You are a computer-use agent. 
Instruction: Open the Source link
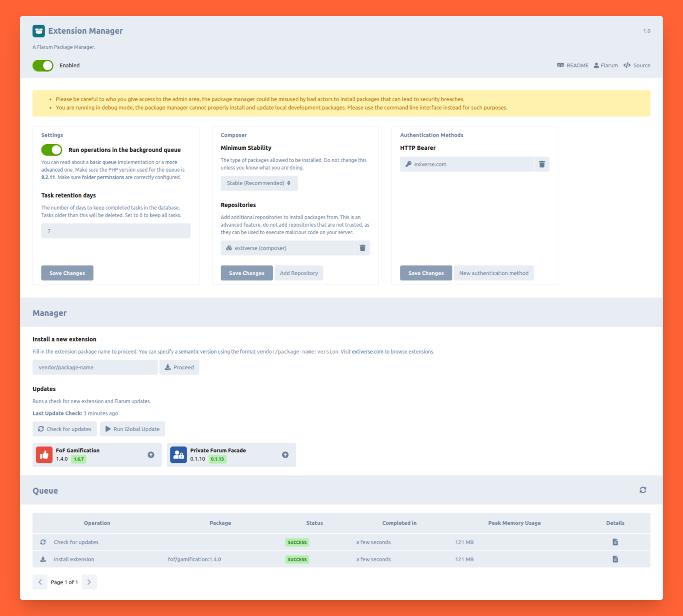click(637, 65)
